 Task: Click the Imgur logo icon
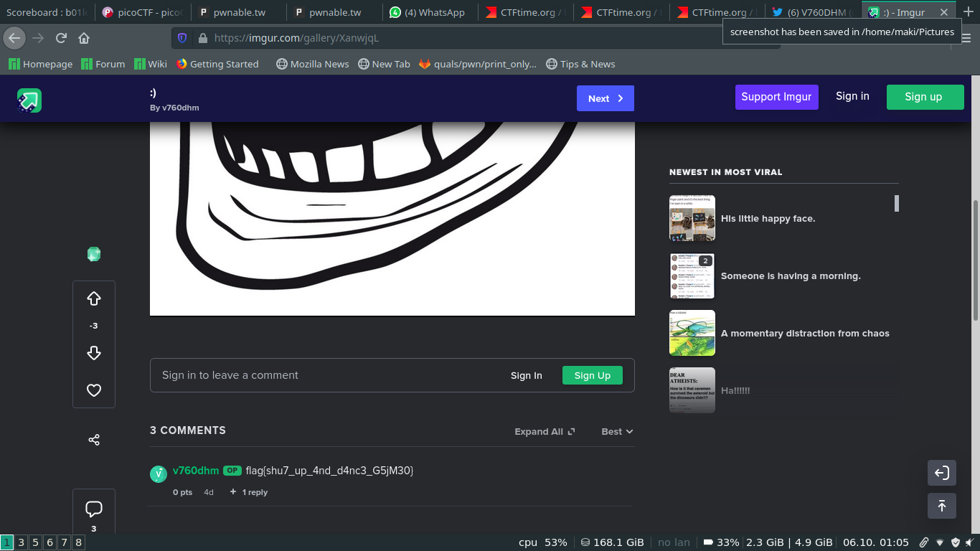(x=29, y=100)
